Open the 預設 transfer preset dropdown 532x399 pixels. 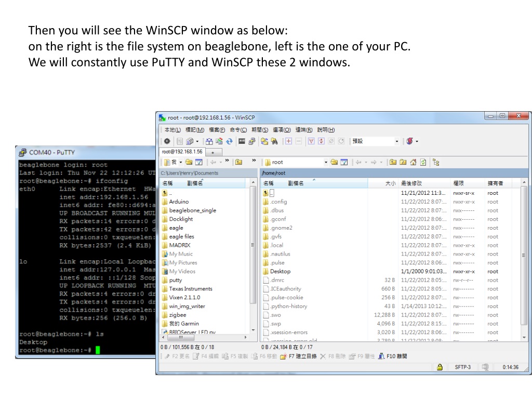tap(396, 141)
